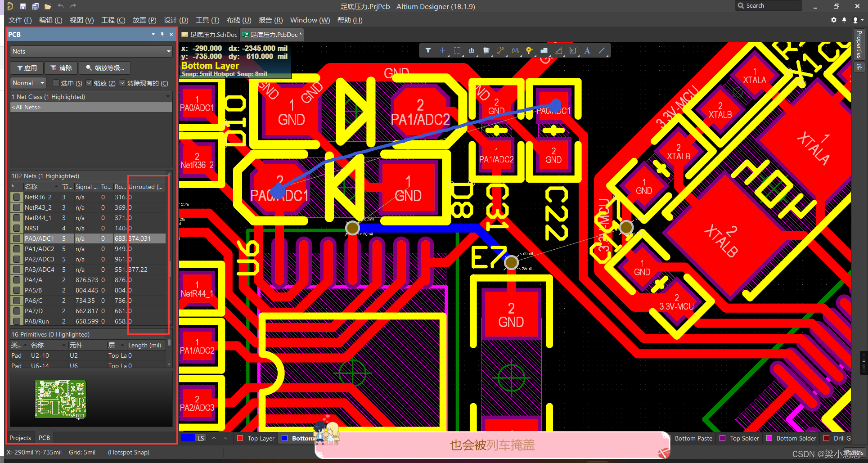Click the 清除 filter button

pyautogui.click(x=61, y=68)
